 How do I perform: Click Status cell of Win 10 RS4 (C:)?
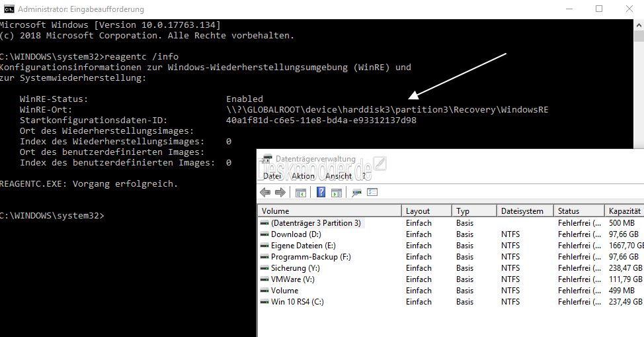click(579, 302)
